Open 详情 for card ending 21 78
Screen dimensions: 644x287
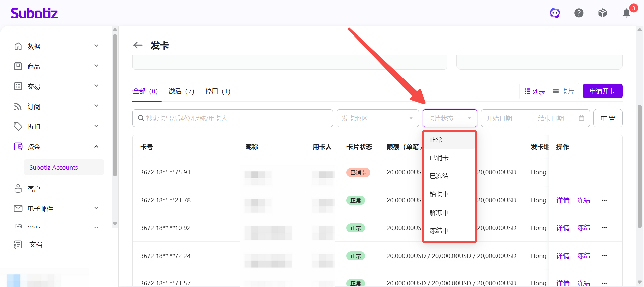click(x=563, y=200)
